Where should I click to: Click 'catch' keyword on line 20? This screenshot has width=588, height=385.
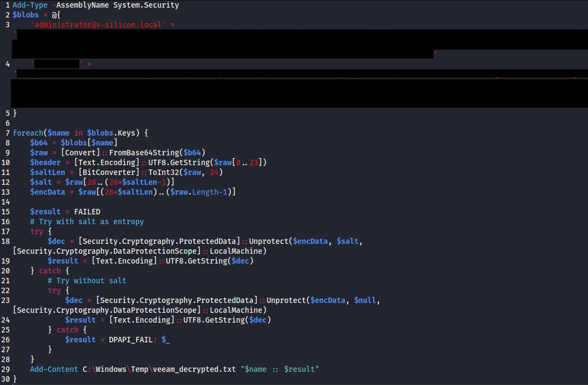tap(50, 271)
